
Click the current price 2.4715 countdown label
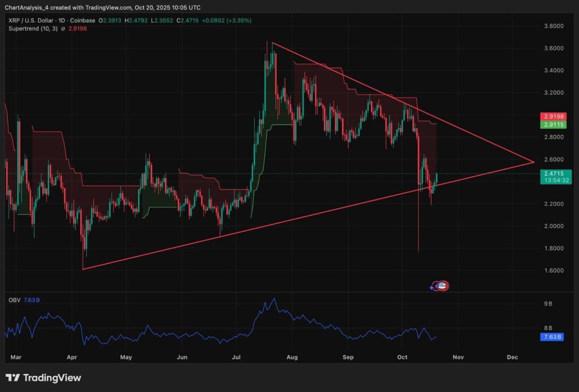click(554, 176)
